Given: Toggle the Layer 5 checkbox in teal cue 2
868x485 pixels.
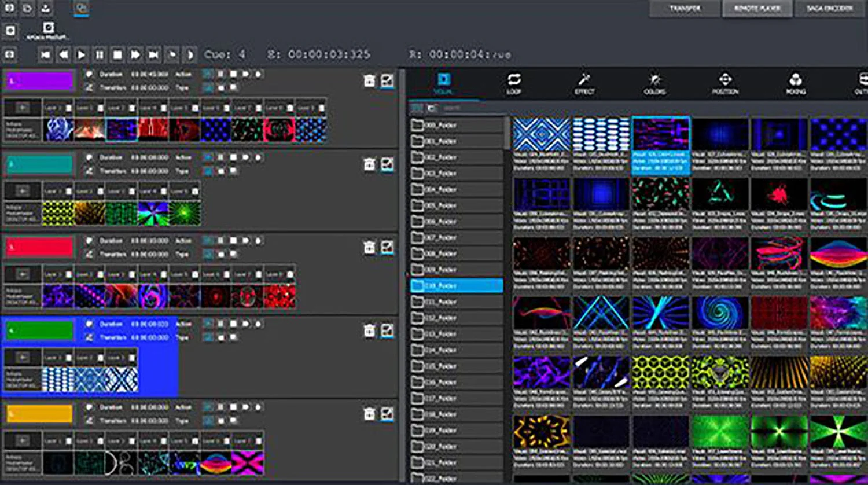Looking at the screenshot, I should pos(195,190).
